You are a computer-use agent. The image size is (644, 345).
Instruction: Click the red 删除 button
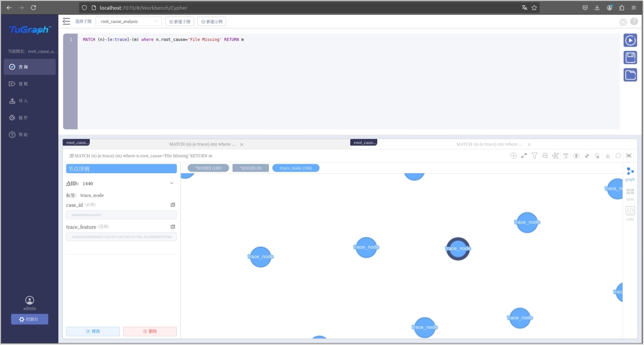(150, 331)
